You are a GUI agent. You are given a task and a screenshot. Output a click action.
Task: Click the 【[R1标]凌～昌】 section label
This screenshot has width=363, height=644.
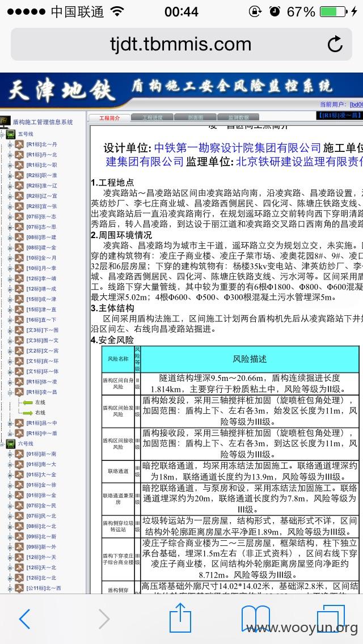coord(340,116)
